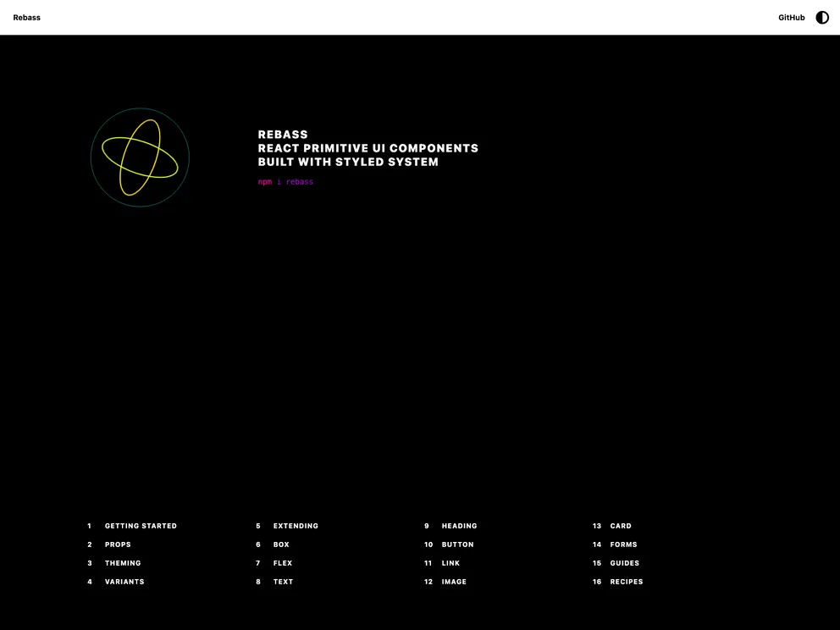
Task: Open the Theming section
Action: point(122,563)
